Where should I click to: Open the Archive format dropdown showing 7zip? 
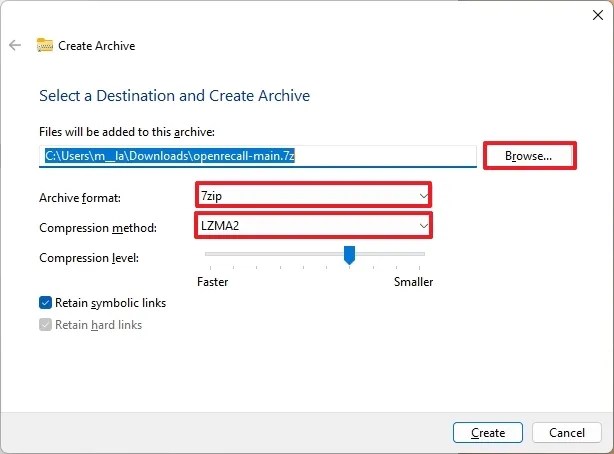click(313, 195)
